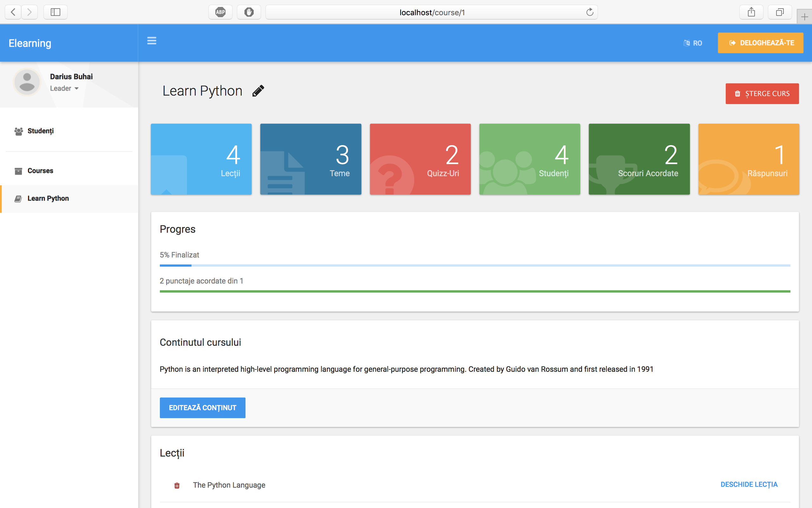Click the hand privacy extension icon
812x508 pixels.
coord(249,12)
